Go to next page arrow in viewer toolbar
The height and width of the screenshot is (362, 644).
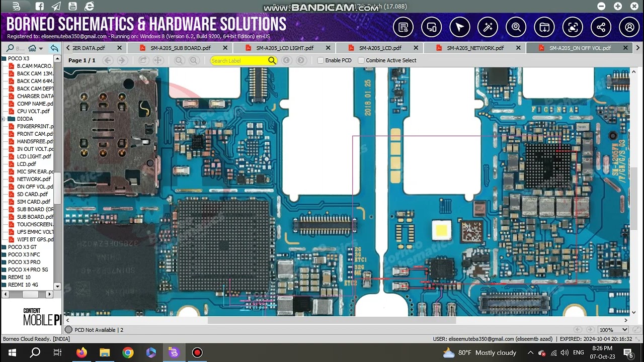point(122,60)
